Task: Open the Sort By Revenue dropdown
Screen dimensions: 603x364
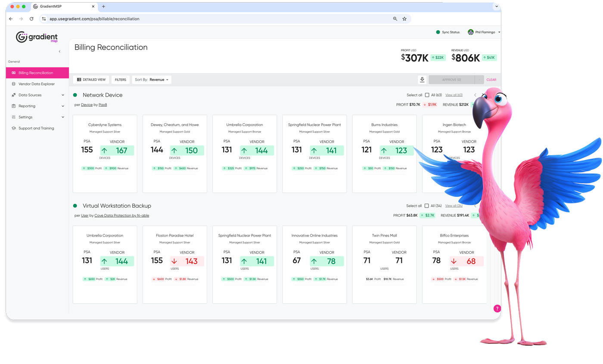Action: click(x=152, y=80)
